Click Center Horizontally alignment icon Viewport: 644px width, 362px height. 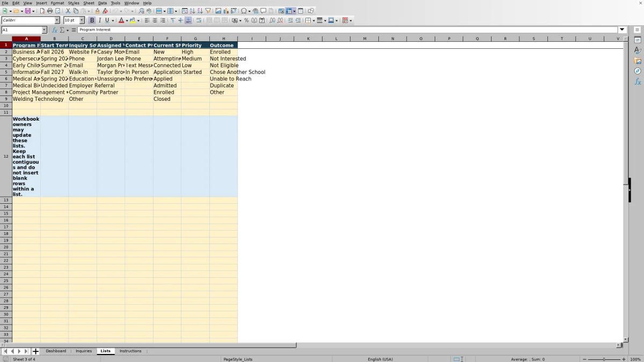[155, 20]
